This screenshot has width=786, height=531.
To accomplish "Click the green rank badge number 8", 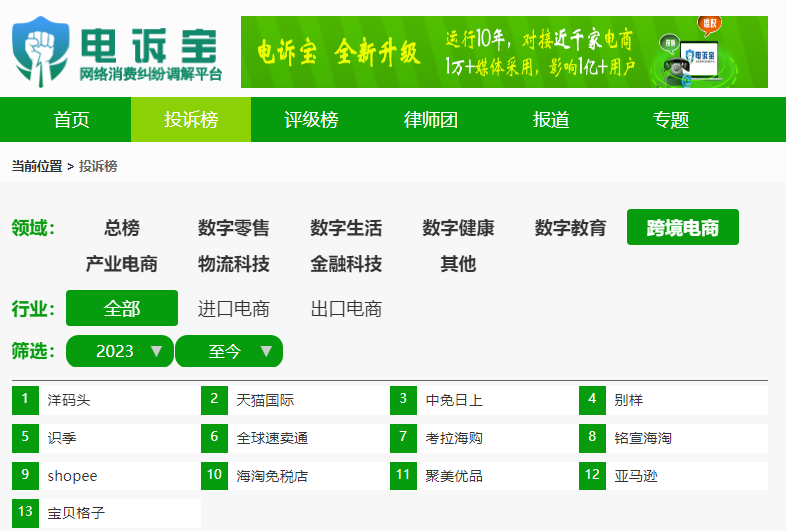I will [593, 438].
